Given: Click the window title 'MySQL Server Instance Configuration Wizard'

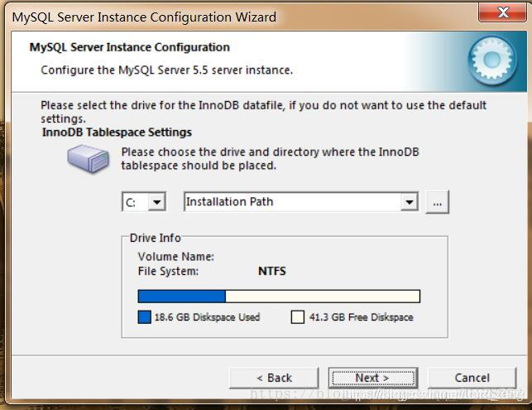Looking at the screenshot, I should [x=144, y=17].
